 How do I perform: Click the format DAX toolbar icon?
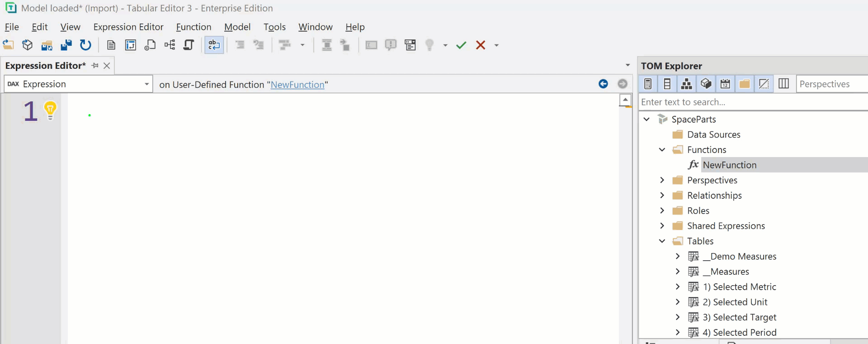pyautogui.click(x=285, y=45)
